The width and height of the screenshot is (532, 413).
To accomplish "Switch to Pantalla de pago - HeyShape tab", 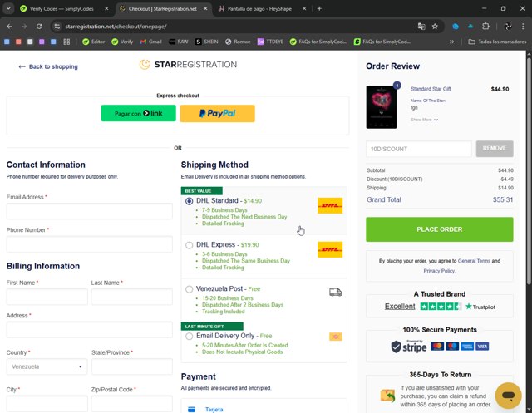I will click(x=259, y=9).
